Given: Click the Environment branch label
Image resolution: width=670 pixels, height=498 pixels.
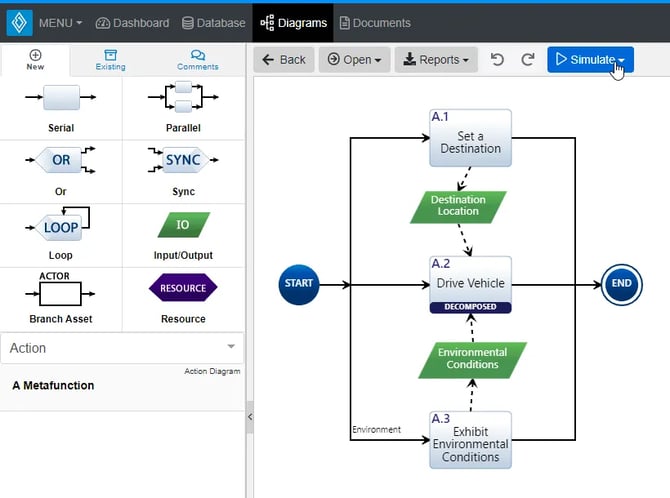Looking at the screenshot, I should tap(376, 429).
